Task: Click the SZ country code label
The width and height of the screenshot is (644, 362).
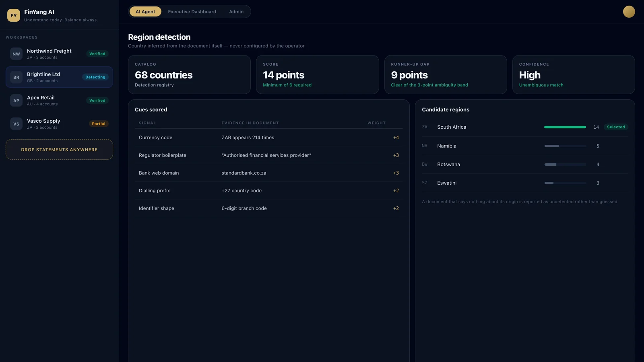Action: [x=425, y=183]
